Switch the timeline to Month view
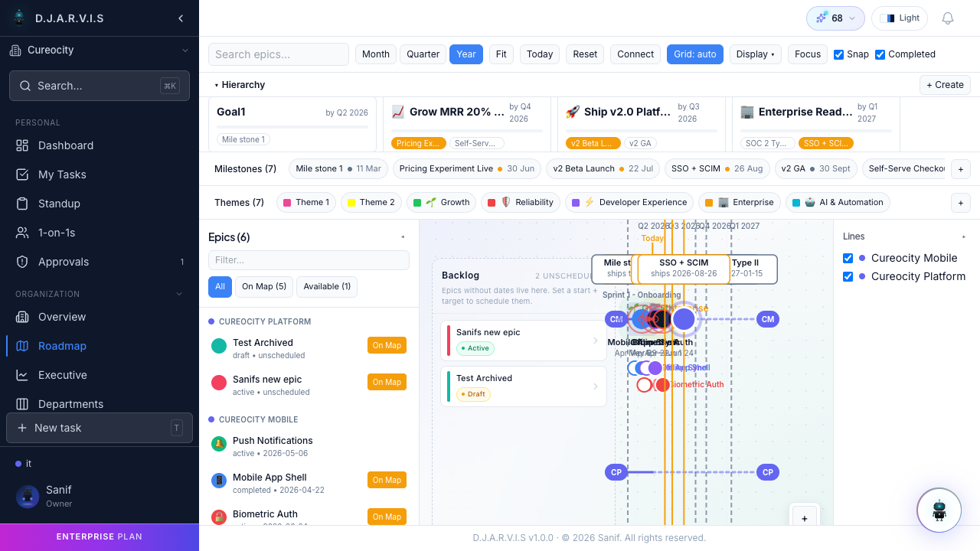 (376, 54)
